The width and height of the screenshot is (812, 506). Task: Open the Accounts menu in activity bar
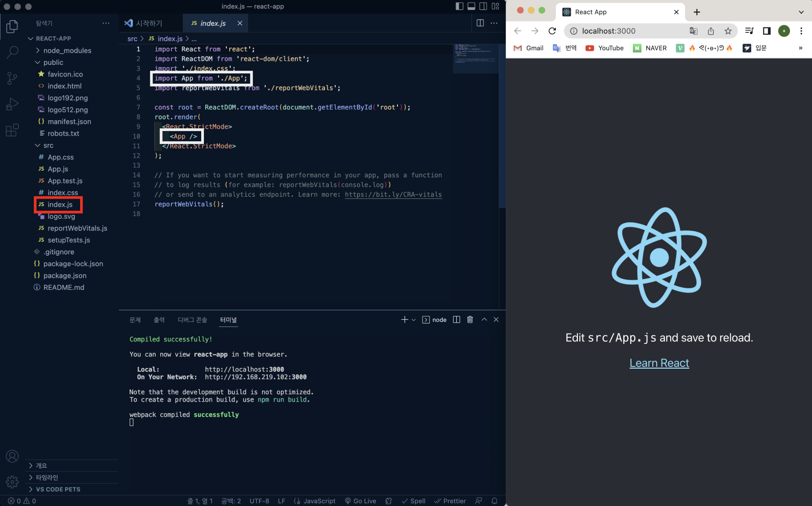(12, 456)
